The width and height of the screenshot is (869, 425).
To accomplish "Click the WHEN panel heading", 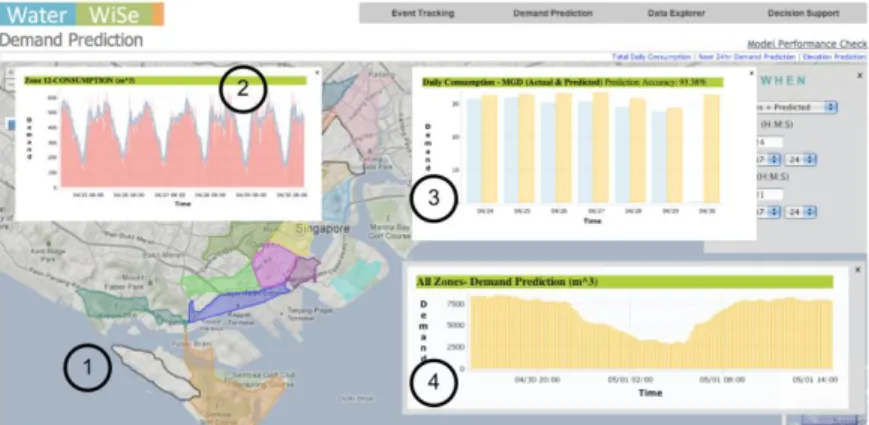I will coord(783,80).
